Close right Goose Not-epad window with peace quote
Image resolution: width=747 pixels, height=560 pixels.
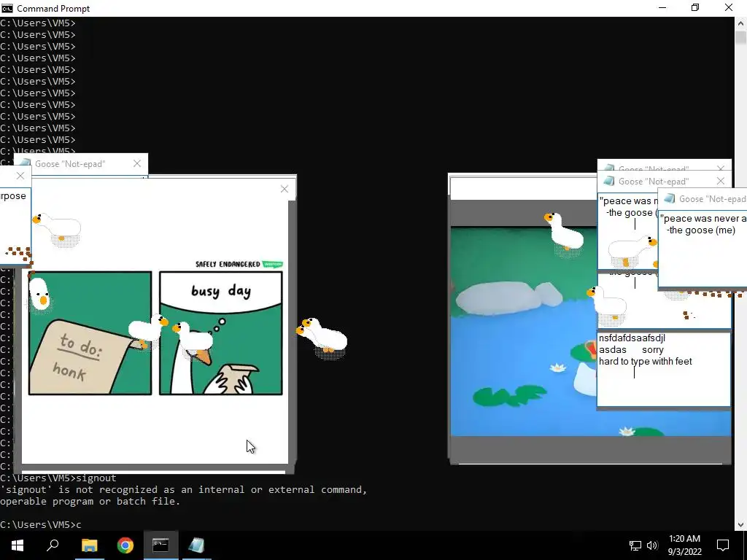point(720,181)
